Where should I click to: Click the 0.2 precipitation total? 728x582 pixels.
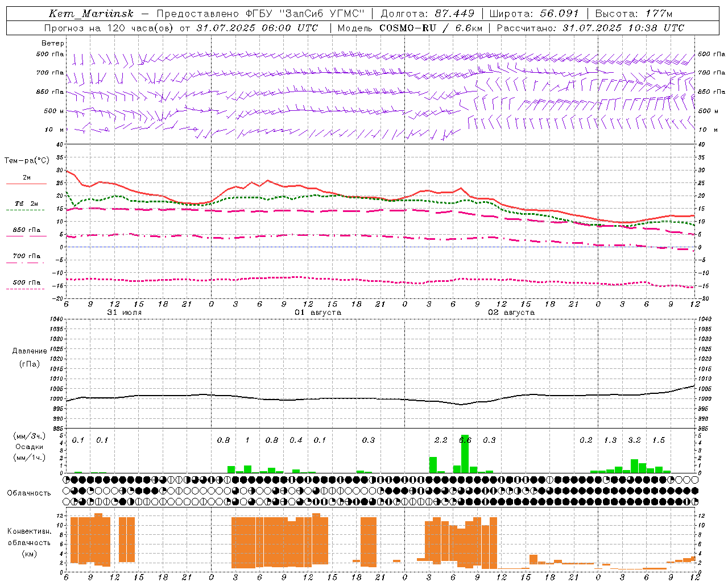tap(586, 440)
